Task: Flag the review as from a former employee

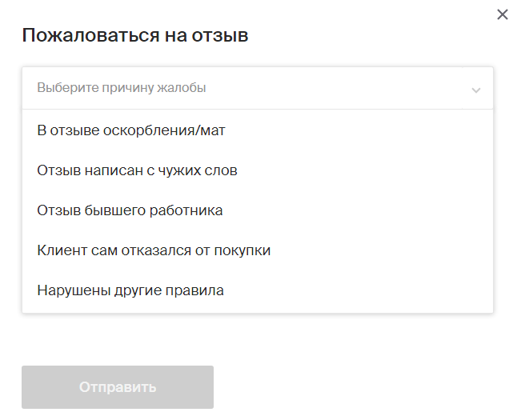Action: coord(130,210)
